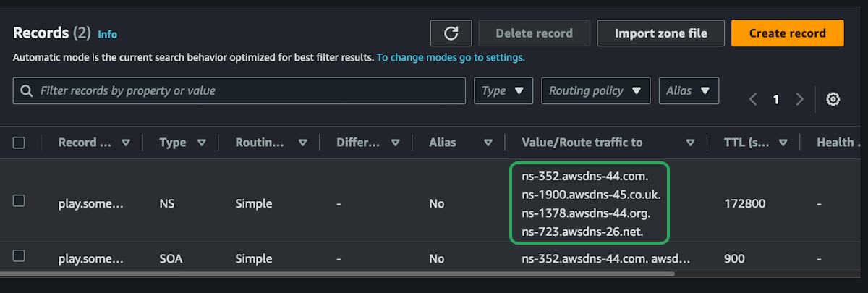The width and height of the screenshot is (868, 293).
Task: Click ns-723.awsdns-26.net. value
Action: [x=582, y=232]
